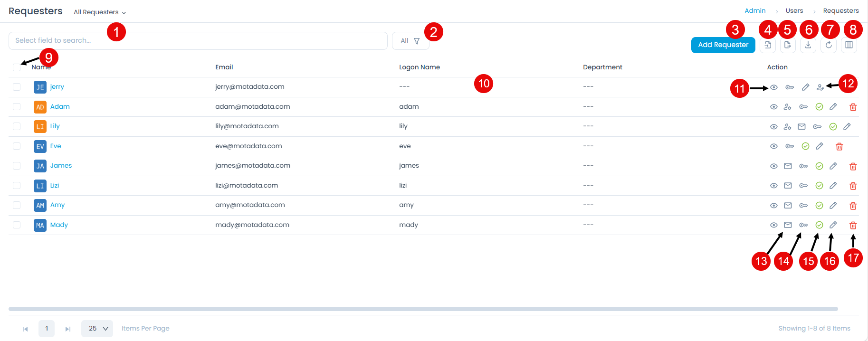
Task: Click the Add Requester button
Action: click(723, 45)
